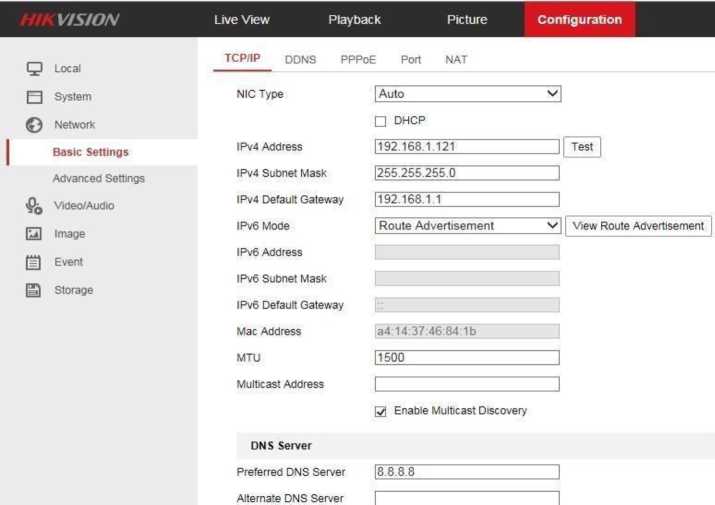Viewport: 715px width, 505px height.
Task: Click the Preferred DNS Server field
Action: click(x=467, y=472)
